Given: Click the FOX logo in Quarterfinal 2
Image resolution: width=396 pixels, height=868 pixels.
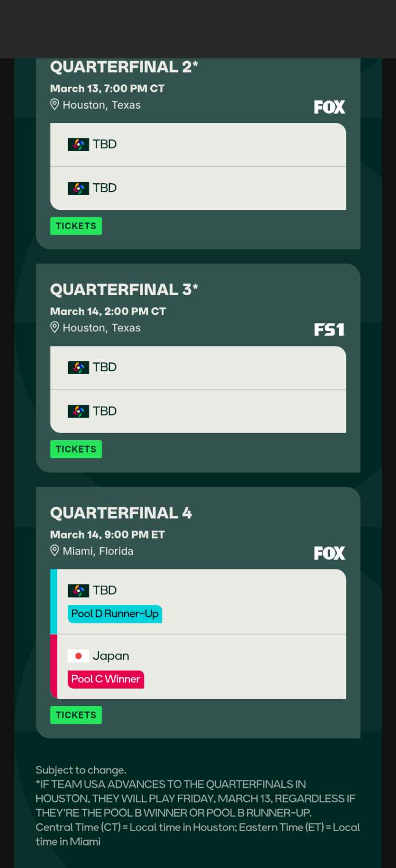Looking at the screenshot, I should coord(330,107).
